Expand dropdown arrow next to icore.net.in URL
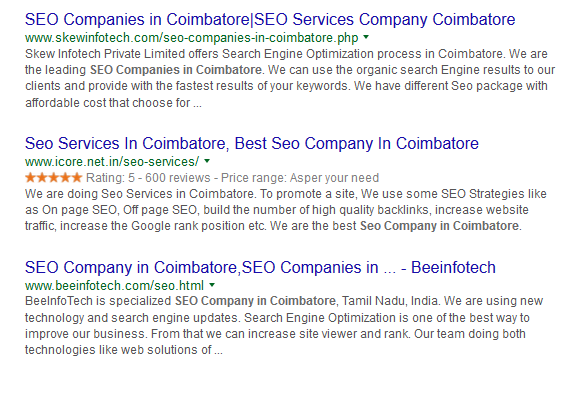The image size is (573, 397). click(x=207, y=161)
